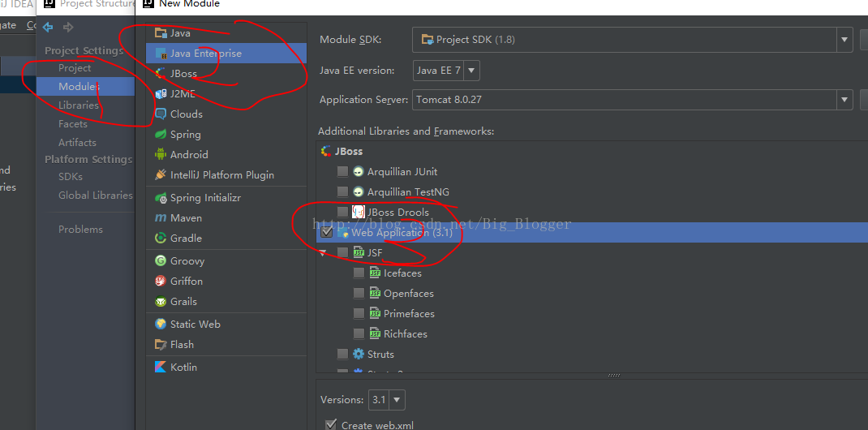Choose the Spring Initializr icon
The image size is (868, 430).
click(161, 198)
